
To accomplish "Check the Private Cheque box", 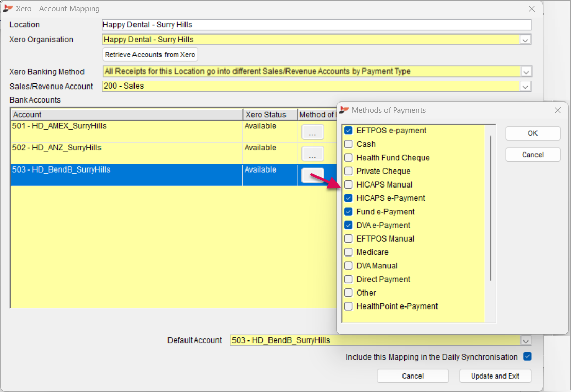I will (348, 171).
